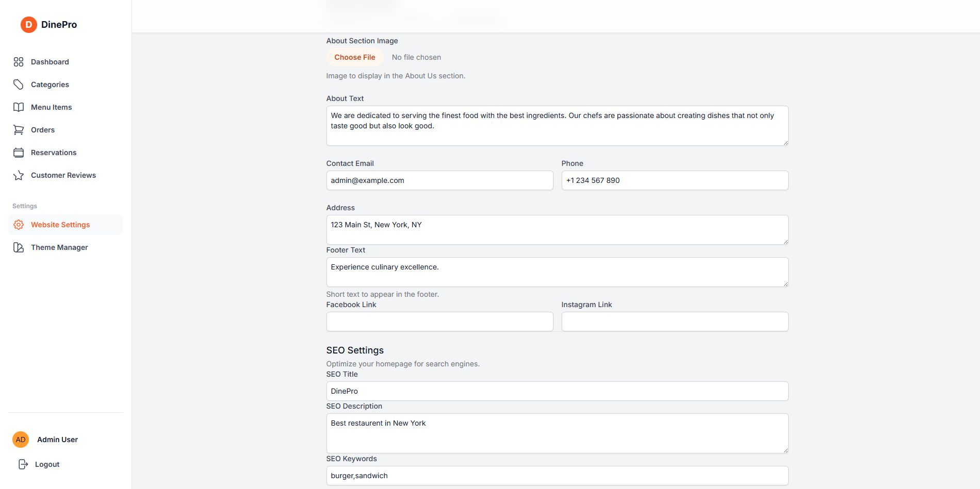980x489 pixels.
Task: Click the AD avatar for Admin User
Action: (21, 440)
